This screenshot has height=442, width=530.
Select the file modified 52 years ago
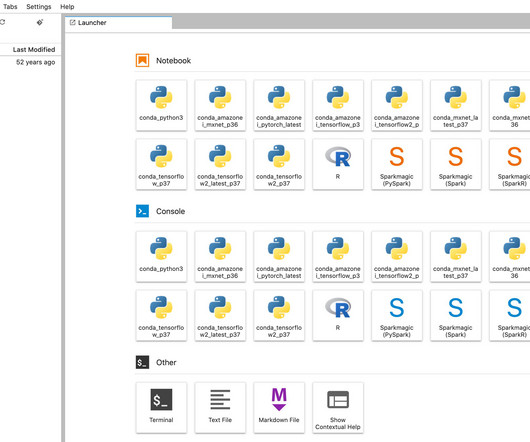click(x=30, y=62)
